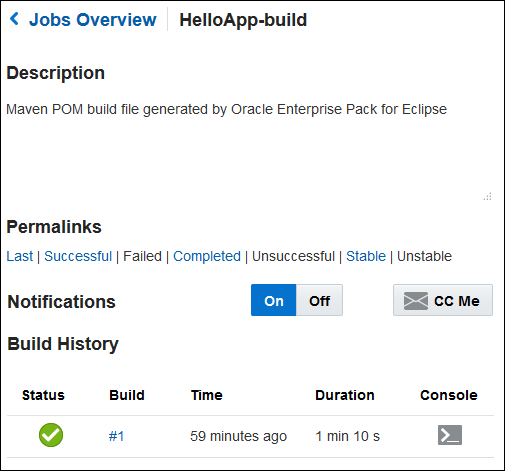Click the Build column header
Viewport: 505px width, 471px height.
(127, 395)
